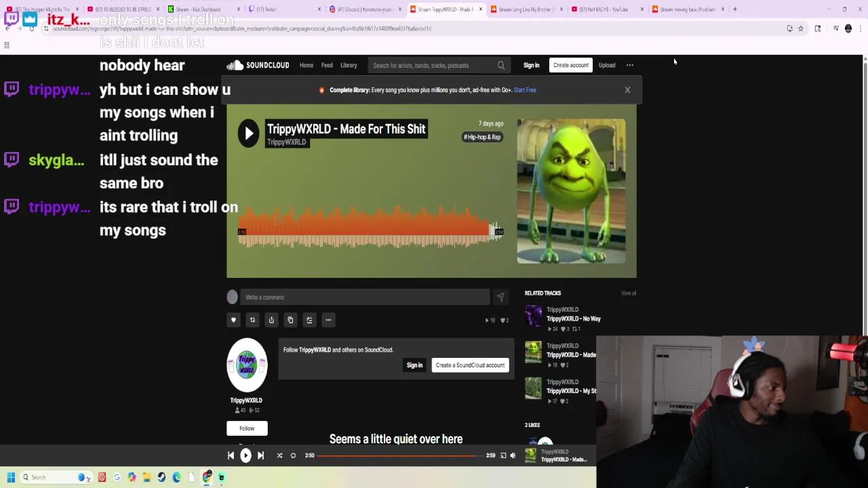
Task: Open Copilot from the taskbar
Action: point(132,477)
